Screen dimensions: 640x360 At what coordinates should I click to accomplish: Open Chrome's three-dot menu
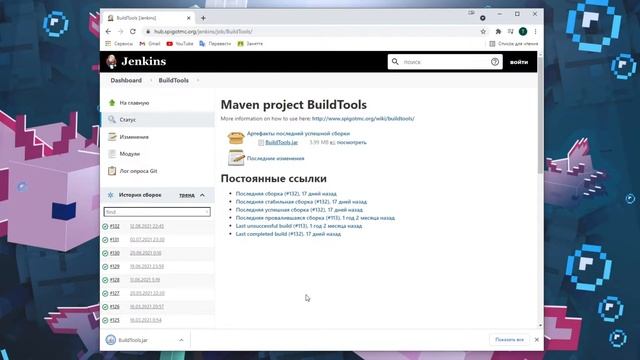535,31
